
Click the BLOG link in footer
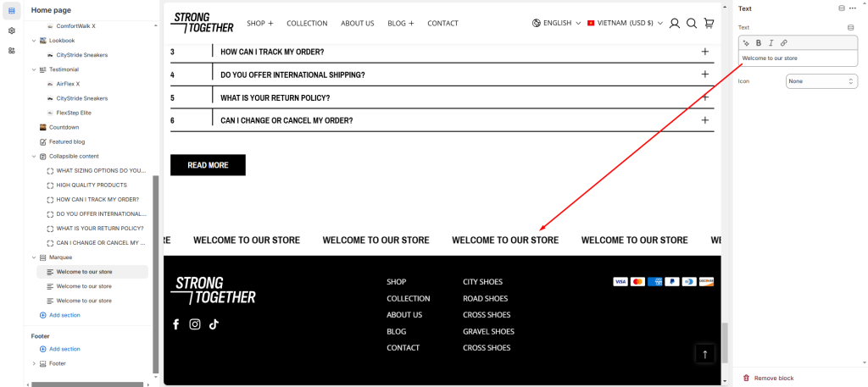coord(397,332)
